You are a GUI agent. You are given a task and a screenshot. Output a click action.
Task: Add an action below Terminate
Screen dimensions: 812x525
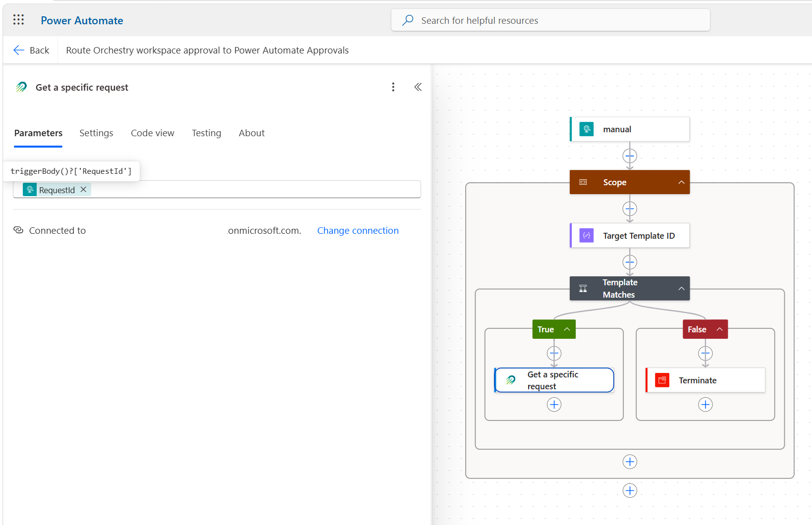[x=705, y=405]
